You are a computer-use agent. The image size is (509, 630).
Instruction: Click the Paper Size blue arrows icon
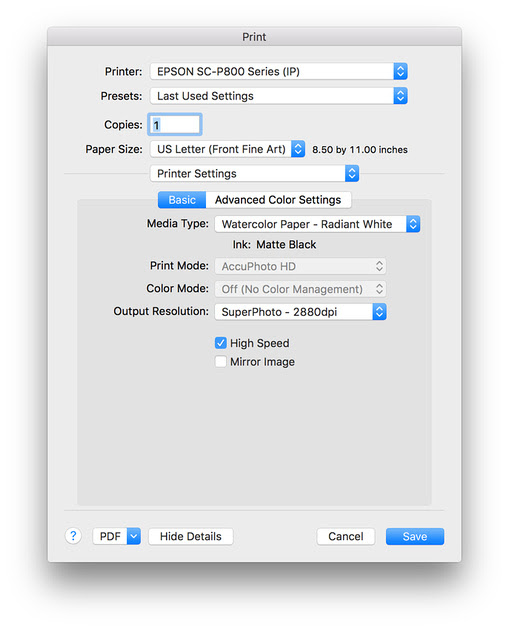[x=298, y=149]
